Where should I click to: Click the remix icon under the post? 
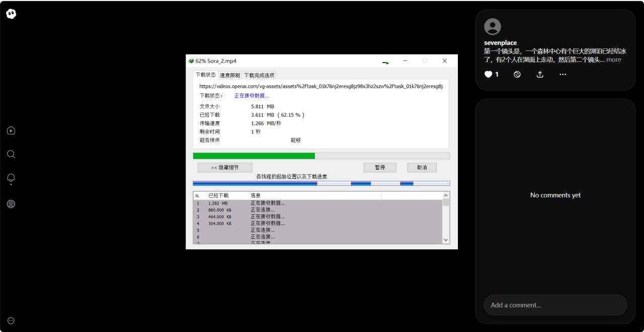pos(517,74)
